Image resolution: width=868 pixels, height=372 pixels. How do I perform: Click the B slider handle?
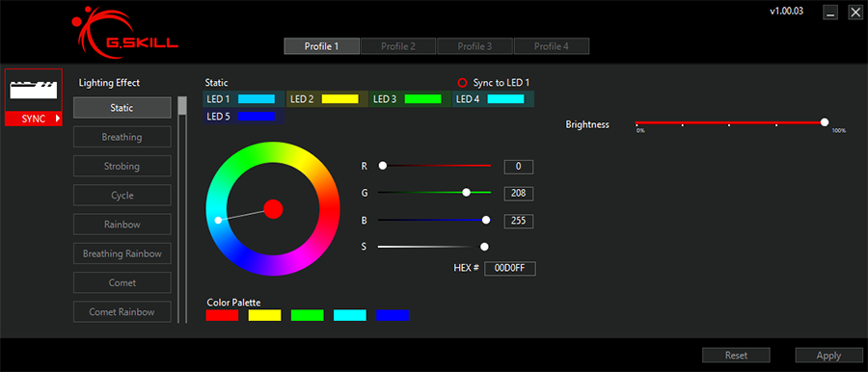(x=486, y=220)
